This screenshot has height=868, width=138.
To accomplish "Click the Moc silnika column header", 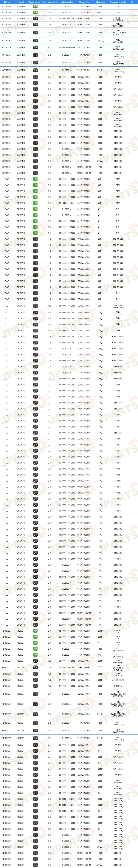I will [83, 2].
